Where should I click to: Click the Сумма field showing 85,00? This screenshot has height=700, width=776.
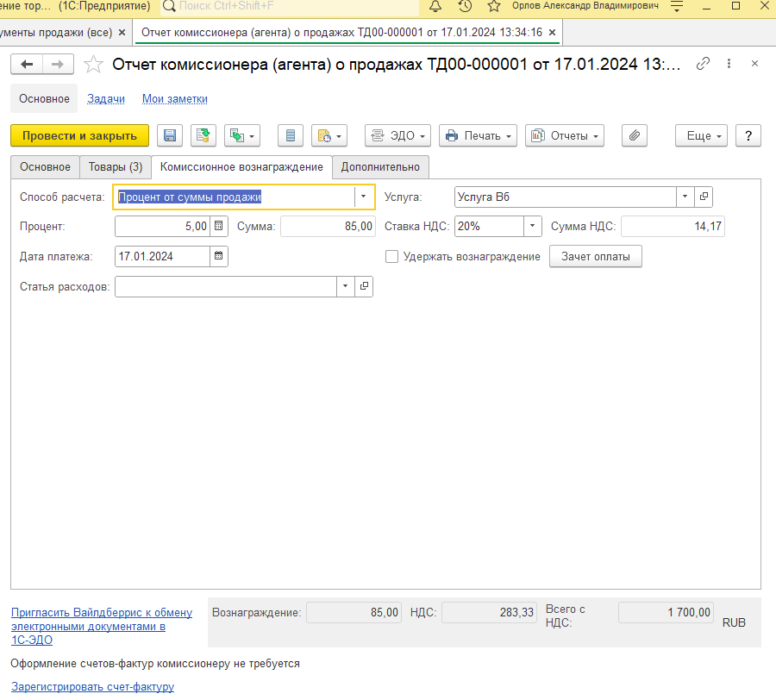coord(328,227)
